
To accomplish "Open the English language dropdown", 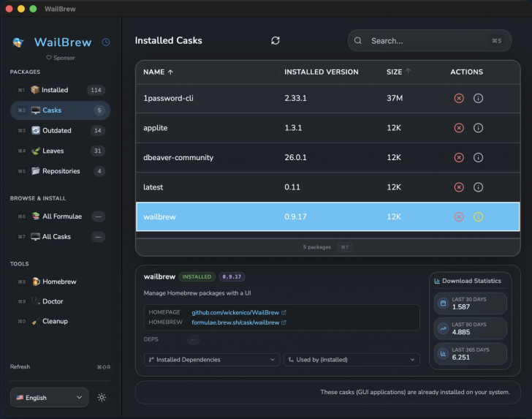I will (50, 398).
